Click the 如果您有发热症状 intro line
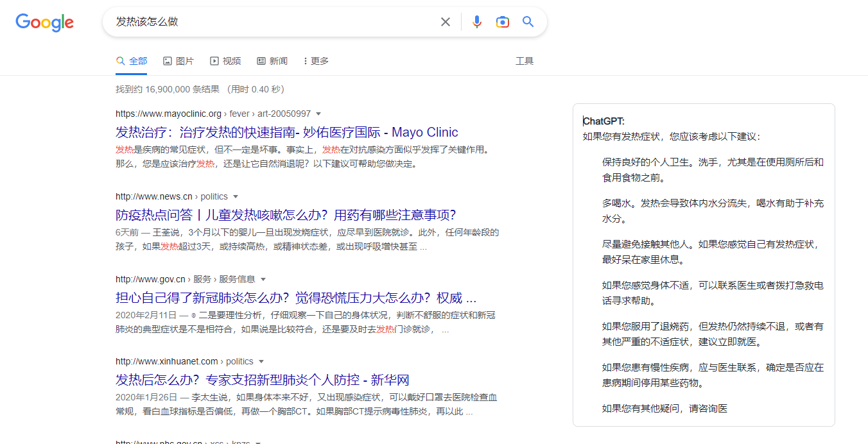 click(x=672, y=137)
